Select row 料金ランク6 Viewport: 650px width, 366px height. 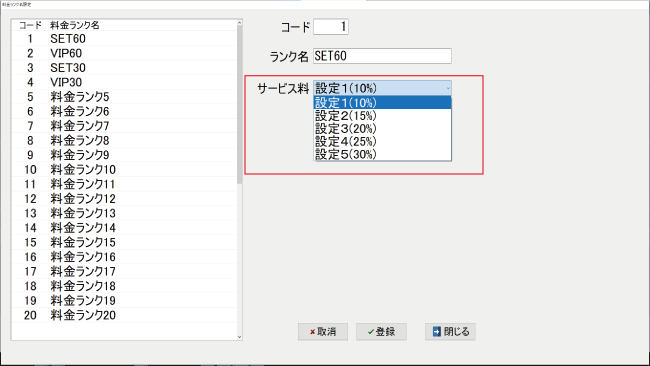click(124, 111)
